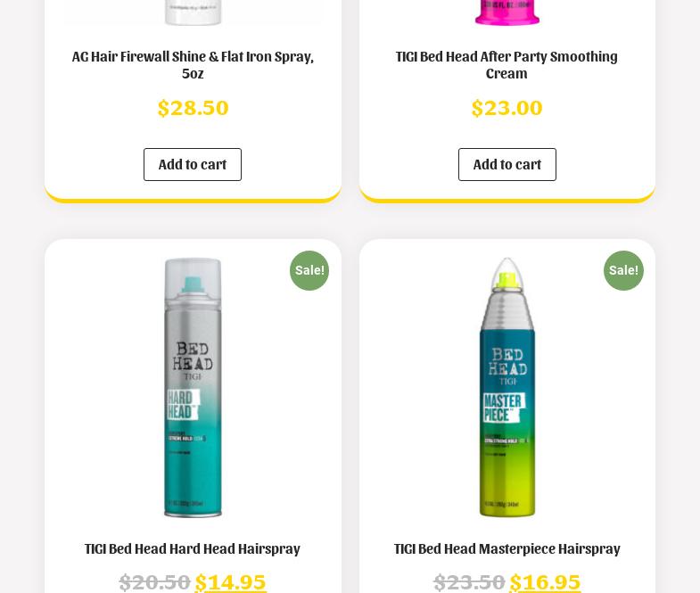
Task: Click the $28.50 price of AC Hair spray
Action: click(x=193, y=108)
